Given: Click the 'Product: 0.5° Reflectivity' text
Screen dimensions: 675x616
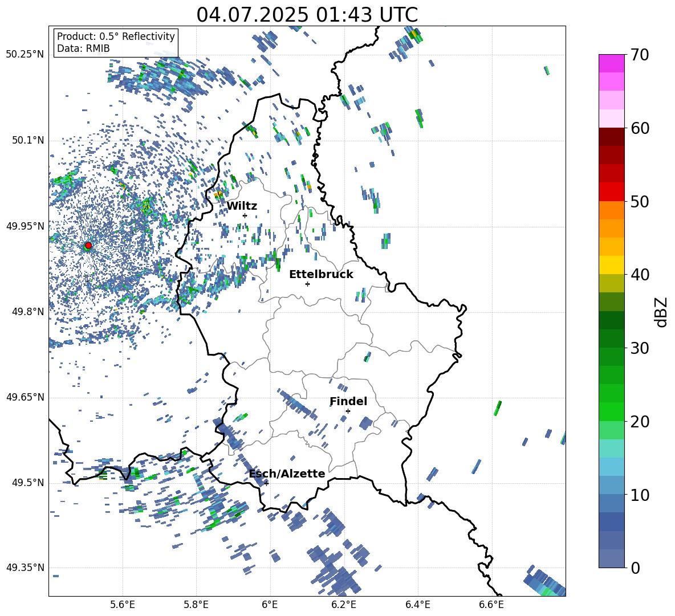Looking at the screenshot, I should (116, 36).
